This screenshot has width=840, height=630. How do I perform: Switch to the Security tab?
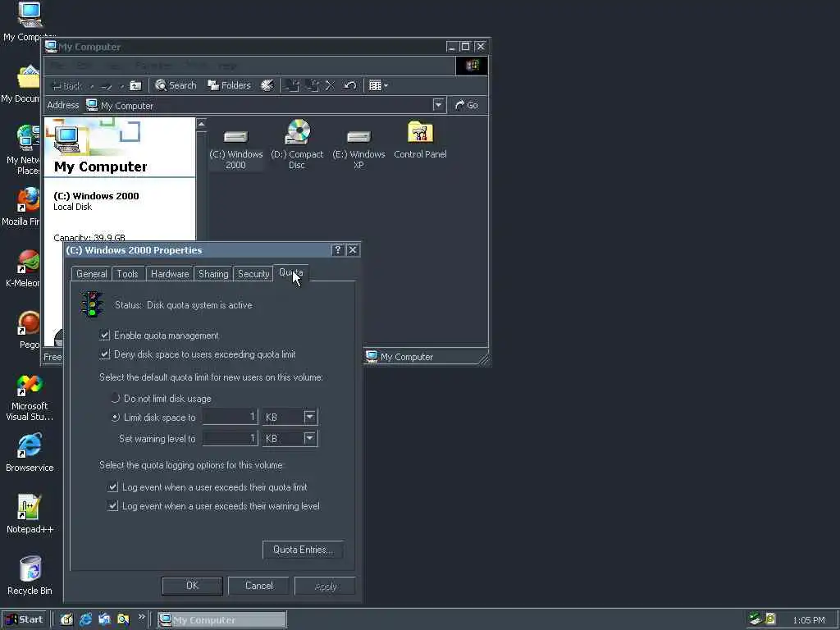[253, 274]
